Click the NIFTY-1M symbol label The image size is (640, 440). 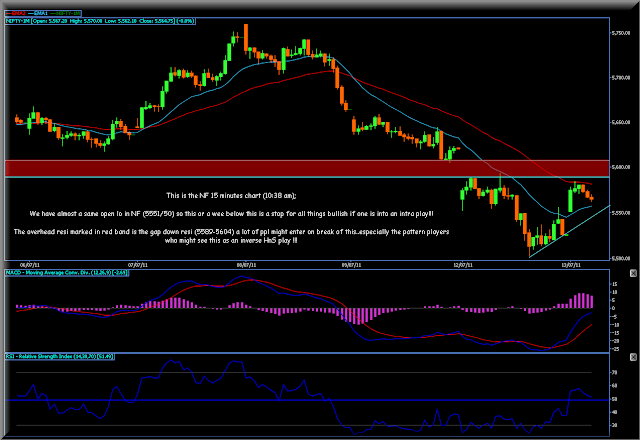pos(18,21)
